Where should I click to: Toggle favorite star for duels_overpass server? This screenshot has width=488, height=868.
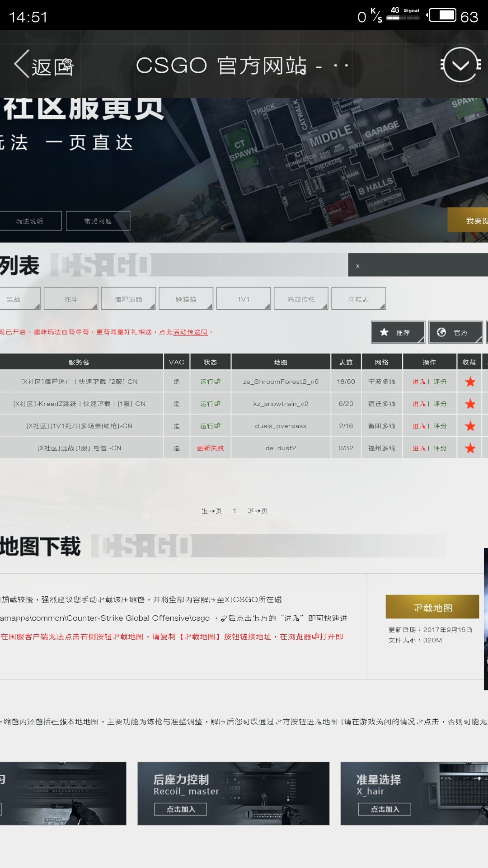pyautogui.click(x=470, y=426)
